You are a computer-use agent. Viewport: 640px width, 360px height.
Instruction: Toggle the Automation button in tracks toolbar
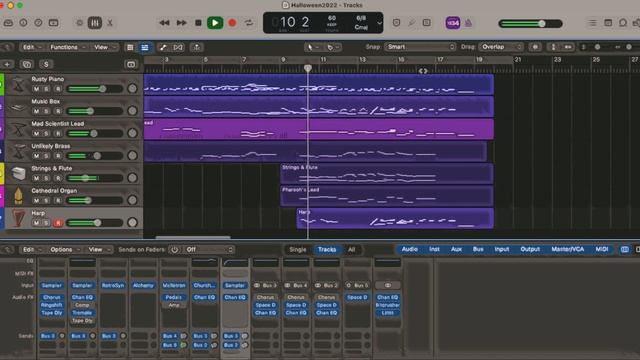pos(163,47)
